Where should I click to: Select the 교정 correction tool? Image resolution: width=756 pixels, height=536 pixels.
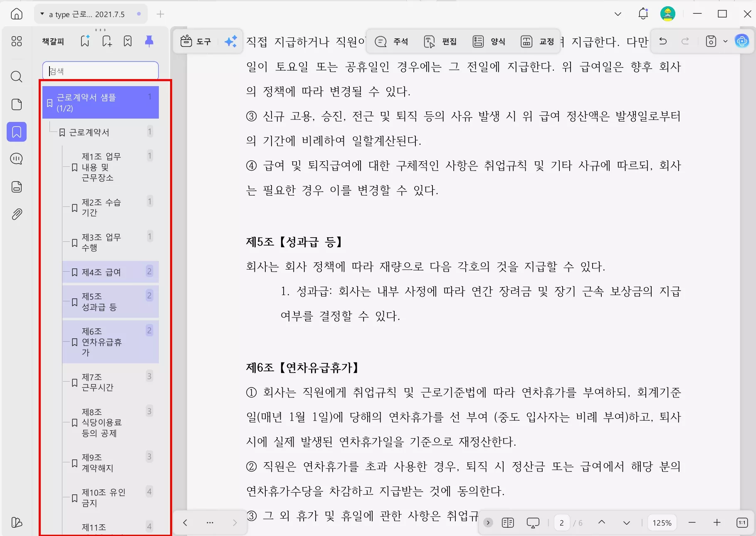537,41
